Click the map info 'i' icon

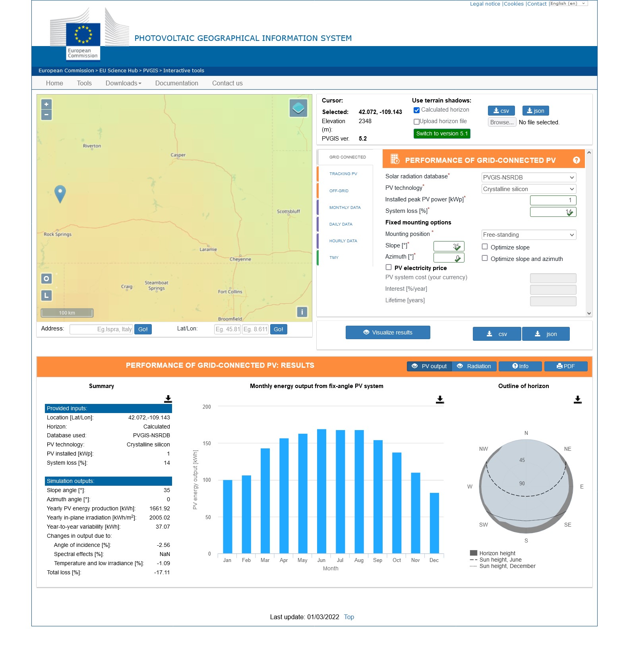pyautogui.click(x=302, y=312)
